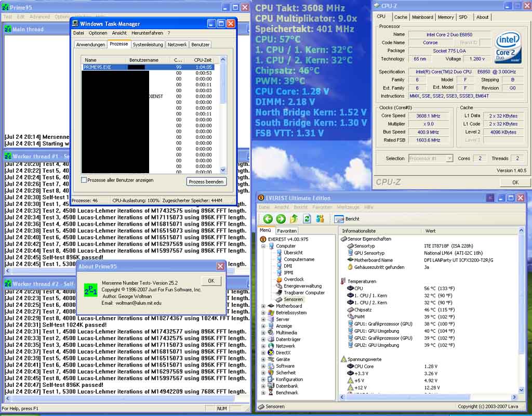This screenshot has height=416, width=532.
Task: Switch to SPD tab in CPU-Z
Action: coord(463,17)
